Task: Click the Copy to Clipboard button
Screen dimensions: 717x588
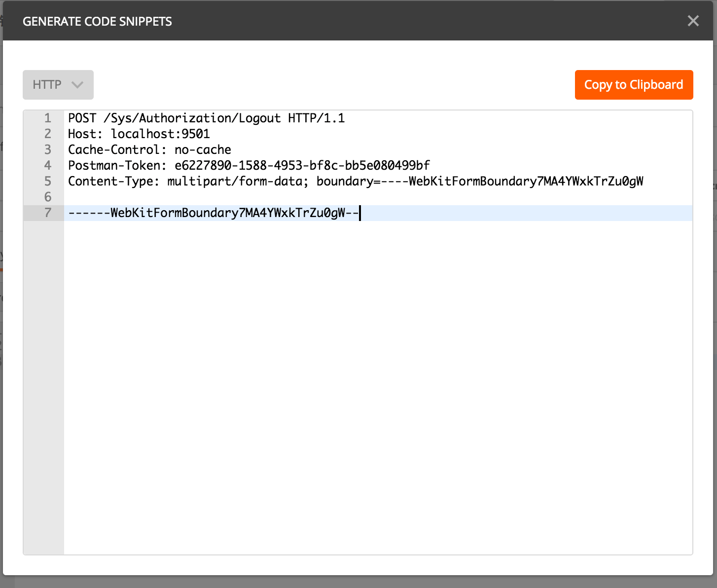Action: 634,84
